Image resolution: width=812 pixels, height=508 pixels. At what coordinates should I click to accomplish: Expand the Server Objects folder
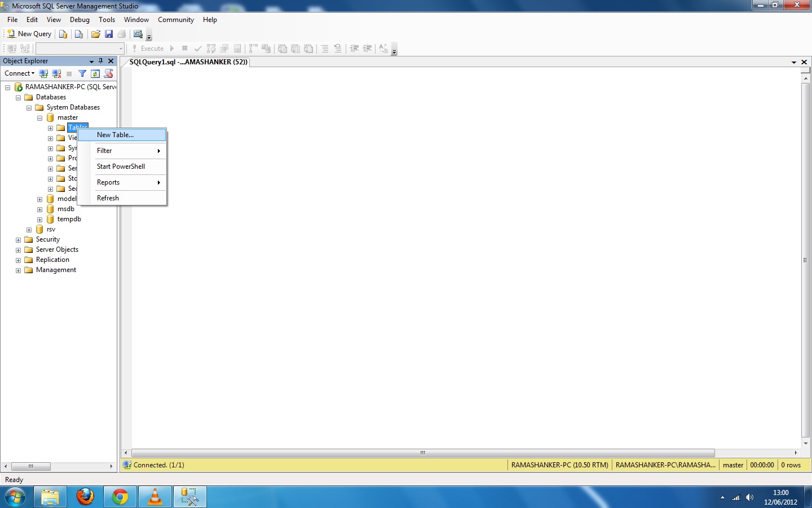pyautogui.click(x=18, y=250)
